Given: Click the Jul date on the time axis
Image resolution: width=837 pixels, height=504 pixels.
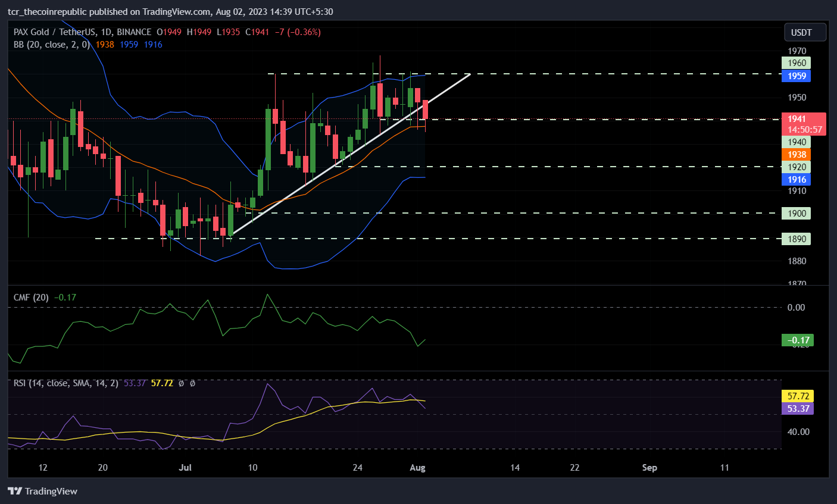Looking at the screenshot, I should pos(185,468).
